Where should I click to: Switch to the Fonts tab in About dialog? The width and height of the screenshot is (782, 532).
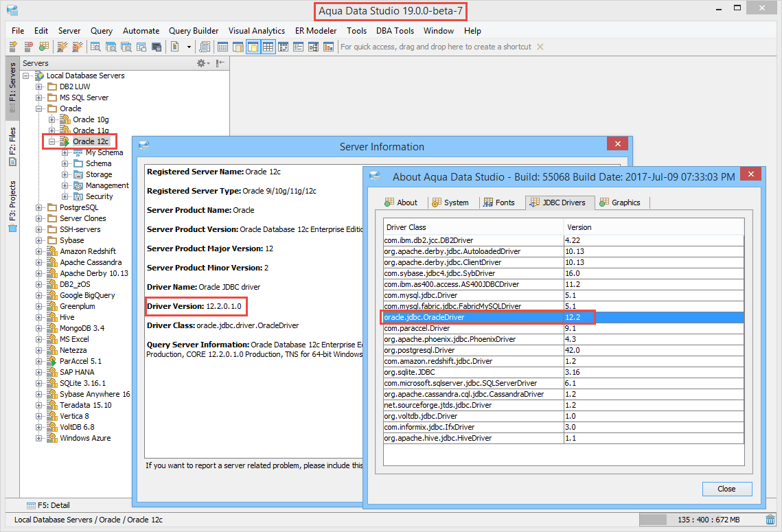[499, 203]
